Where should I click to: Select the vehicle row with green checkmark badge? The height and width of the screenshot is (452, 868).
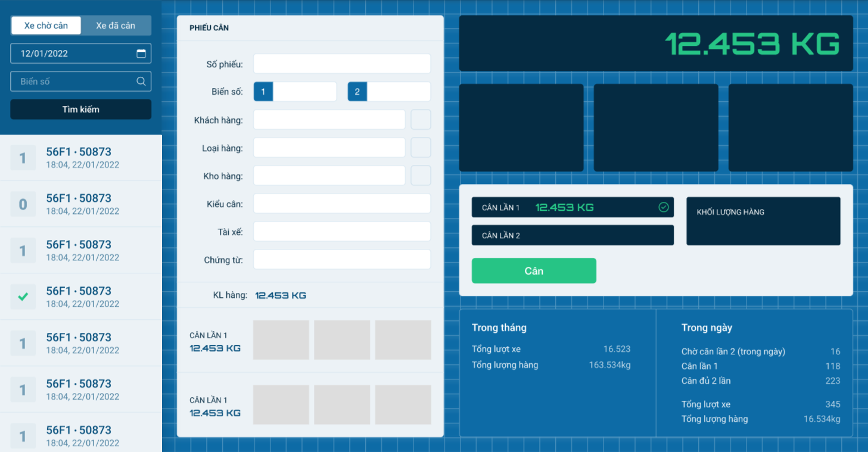click(x=80, y=297)
